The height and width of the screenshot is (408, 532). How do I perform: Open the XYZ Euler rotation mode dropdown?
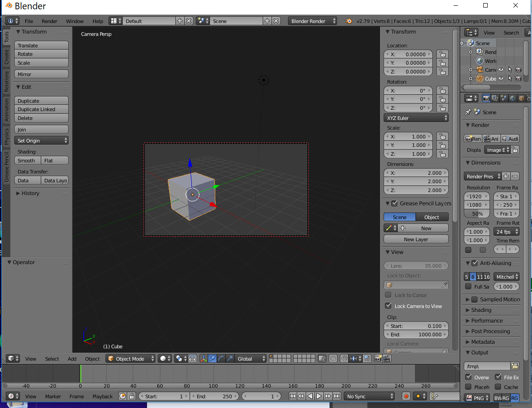point(416,118)
